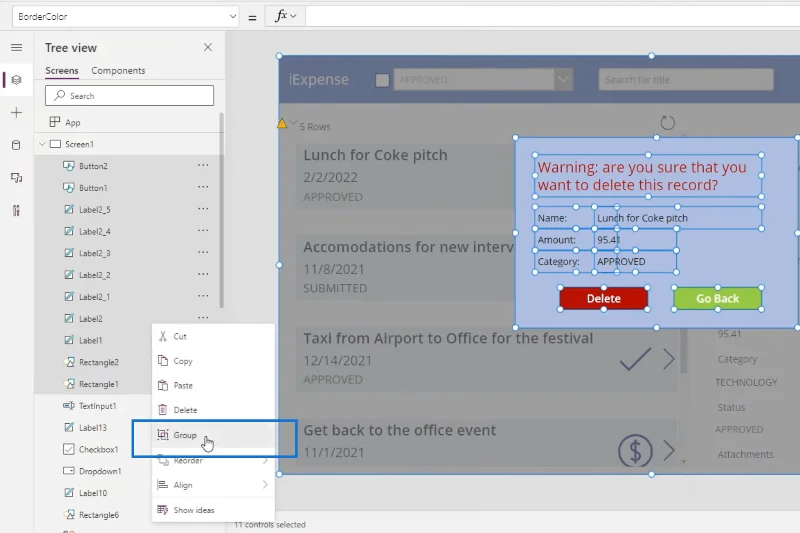Open the hamburger menu in left rail

pos(16,47)
